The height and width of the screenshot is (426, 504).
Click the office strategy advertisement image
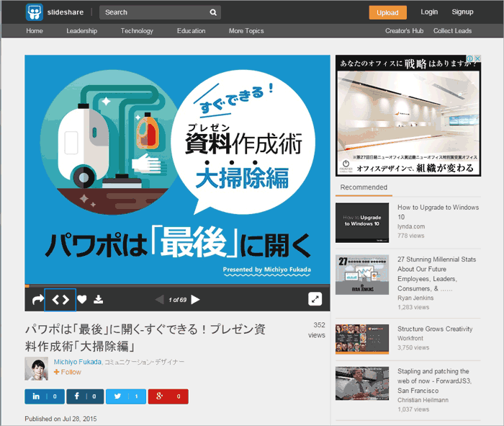(408, 115)
